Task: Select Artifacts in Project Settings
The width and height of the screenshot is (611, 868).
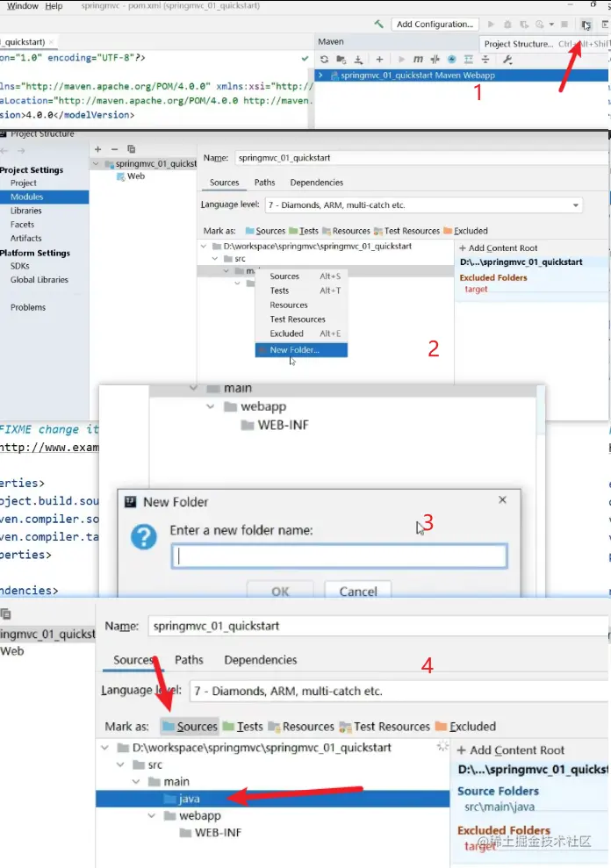Action: click(26, 239)
